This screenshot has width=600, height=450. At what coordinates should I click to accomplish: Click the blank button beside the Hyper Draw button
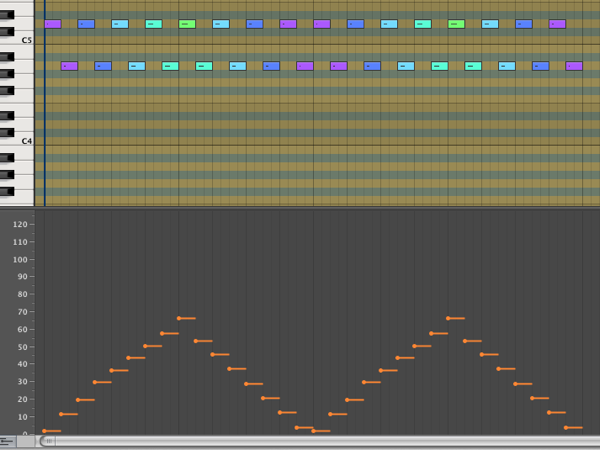click(26, 442)
